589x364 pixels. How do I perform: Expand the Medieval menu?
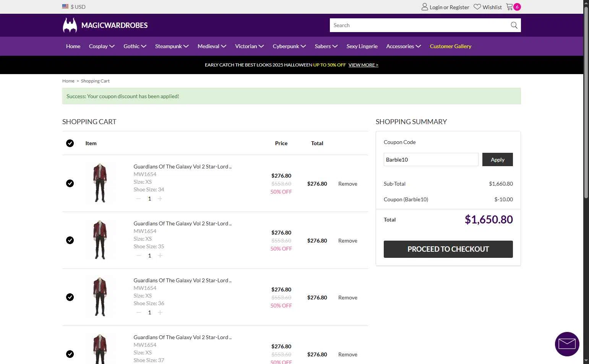pos(212,46)
